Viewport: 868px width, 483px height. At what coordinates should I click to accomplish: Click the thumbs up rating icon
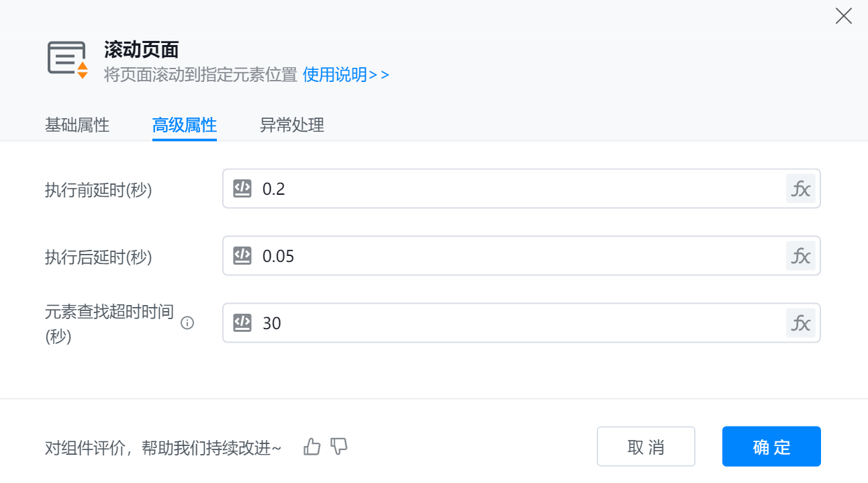tap(312, 446)
